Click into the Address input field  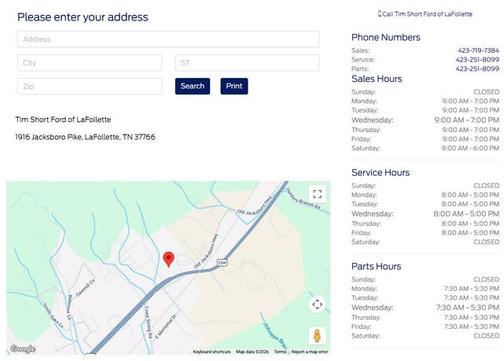[x=168, y=39]
